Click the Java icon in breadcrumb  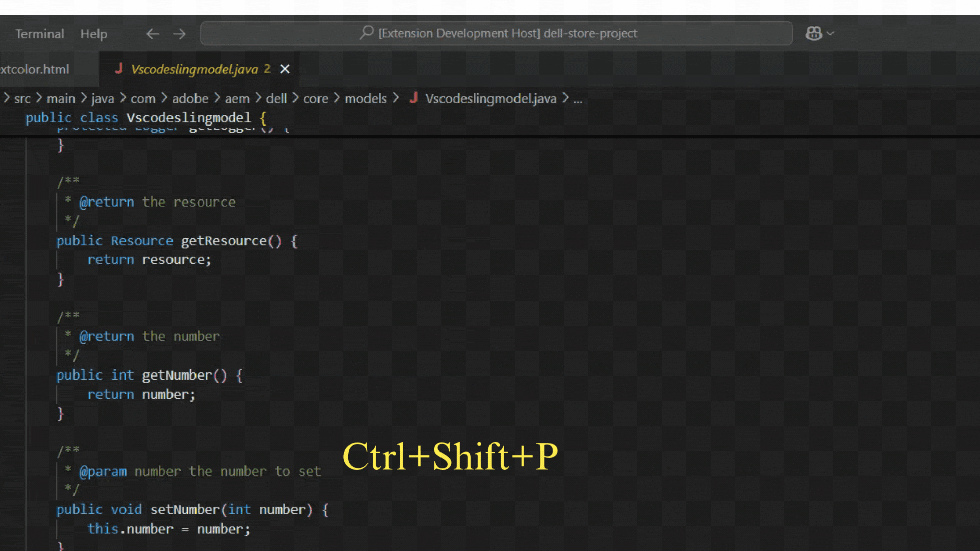point(413,98)
